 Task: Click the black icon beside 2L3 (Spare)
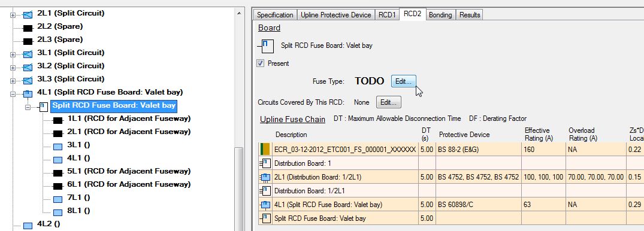28,41
